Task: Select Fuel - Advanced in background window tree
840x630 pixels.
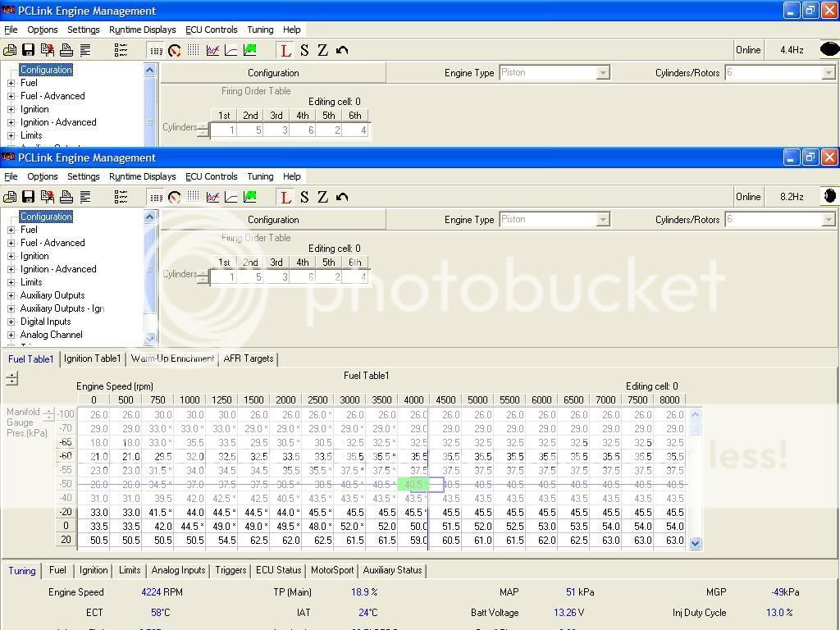Action: (x=52, y=96)
